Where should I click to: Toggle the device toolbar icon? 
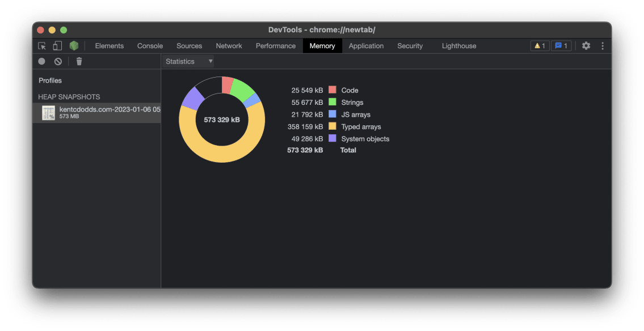[x=57, y=46]
